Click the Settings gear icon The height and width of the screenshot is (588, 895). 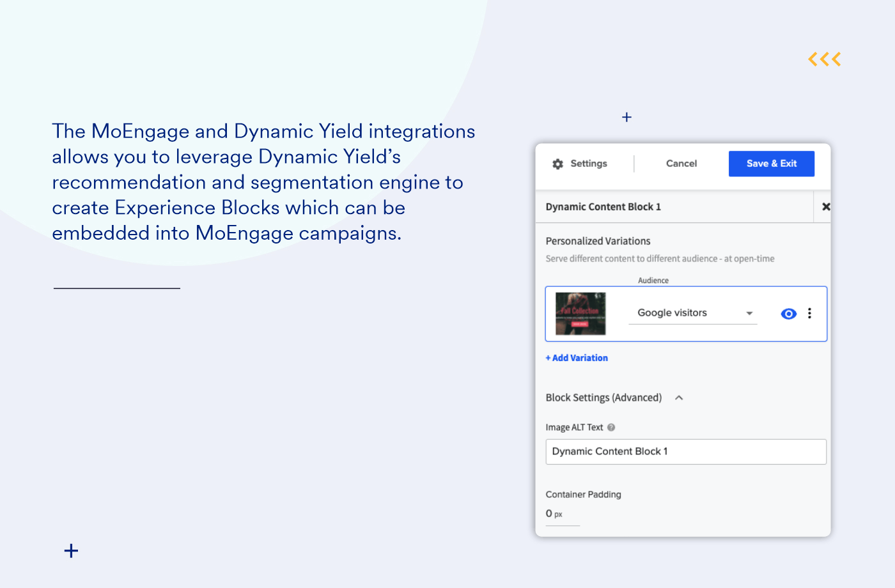558,164
